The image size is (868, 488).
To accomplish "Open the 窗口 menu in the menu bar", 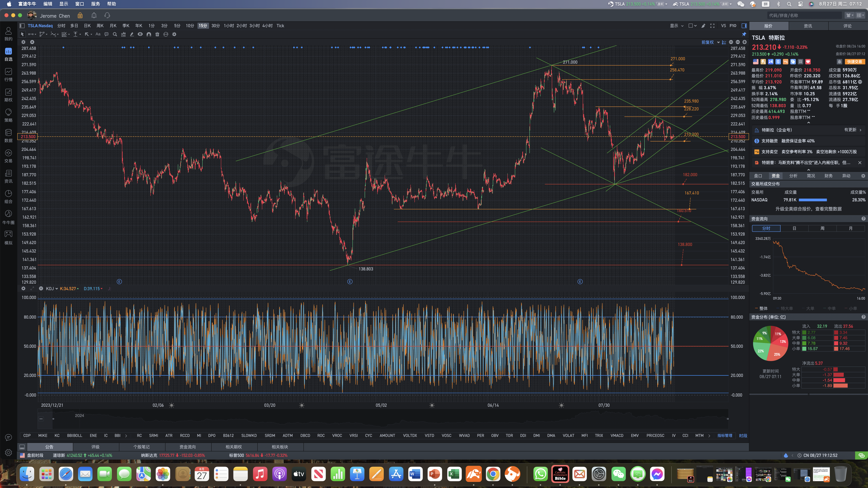I will point(80,4).
